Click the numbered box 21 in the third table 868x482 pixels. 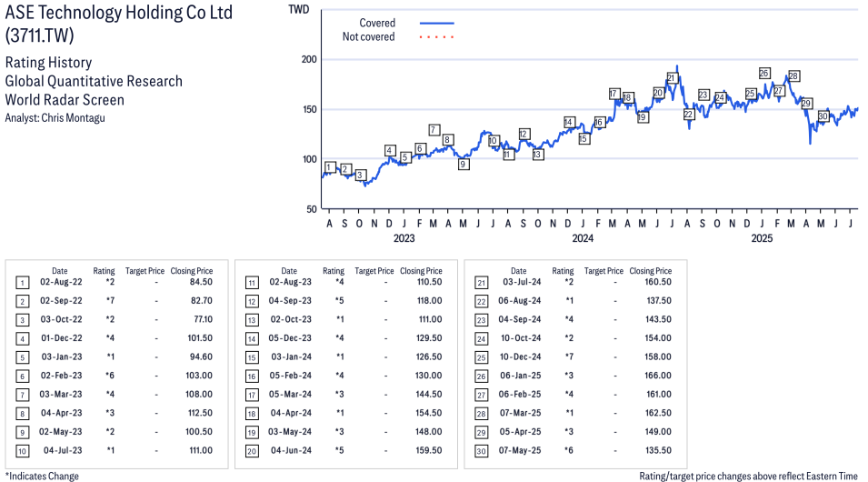click(482, 283)
